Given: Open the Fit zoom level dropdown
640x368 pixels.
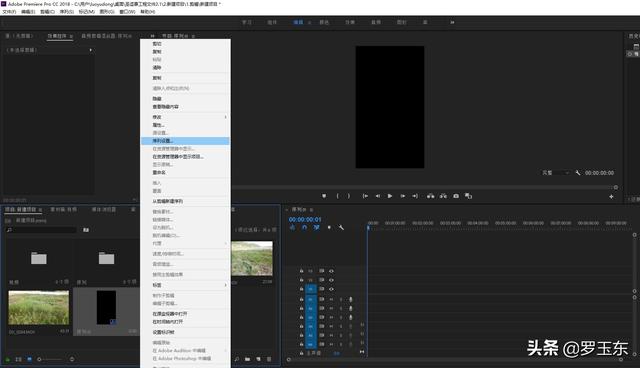Looking at the screenshot, I should tap(556, 173).
